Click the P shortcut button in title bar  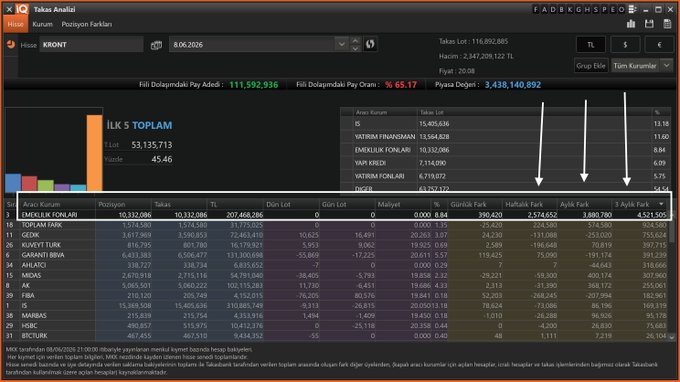point(604,9)
